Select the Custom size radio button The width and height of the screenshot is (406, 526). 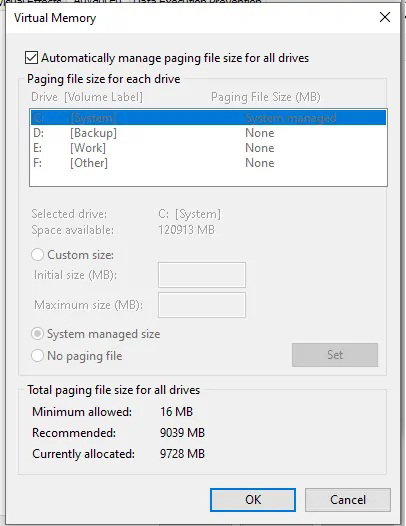(x=37, y=255)
